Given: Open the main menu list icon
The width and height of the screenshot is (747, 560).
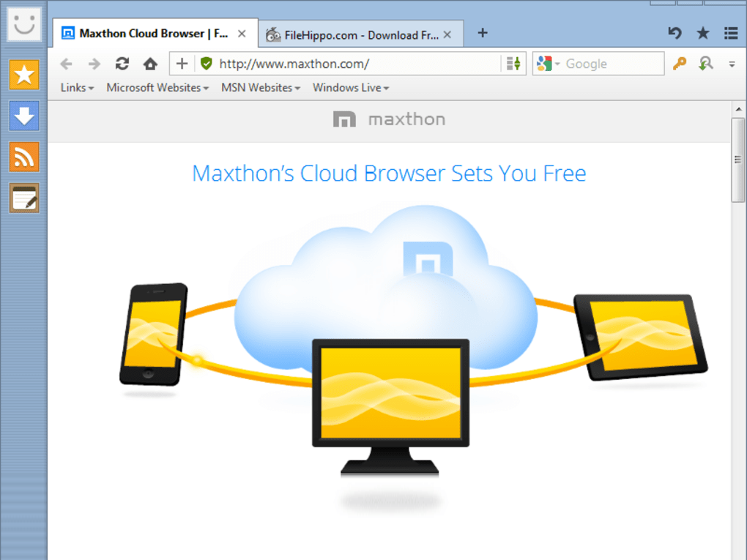Looking at the screenshot, I should pos(731,33).
